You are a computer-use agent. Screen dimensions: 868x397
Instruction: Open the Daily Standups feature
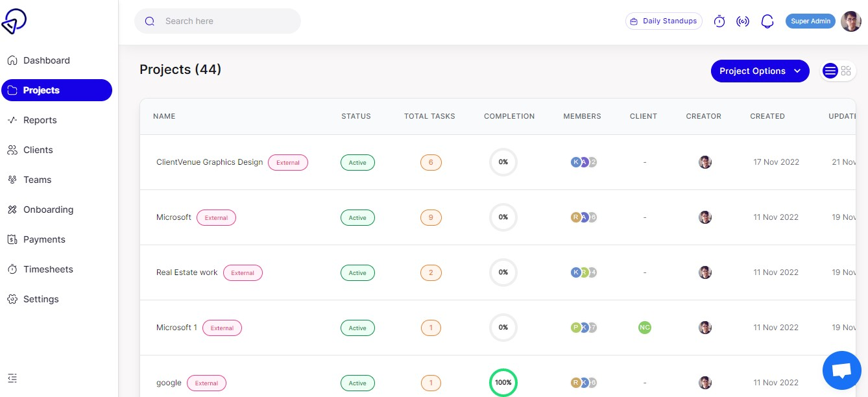pos(664,21)
